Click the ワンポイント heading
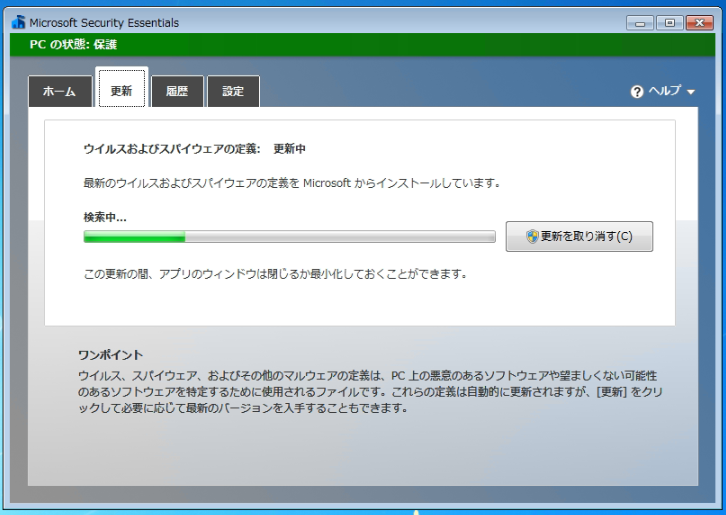The width and height of the screenshot is (726, 515). click(x=111, y=355)
